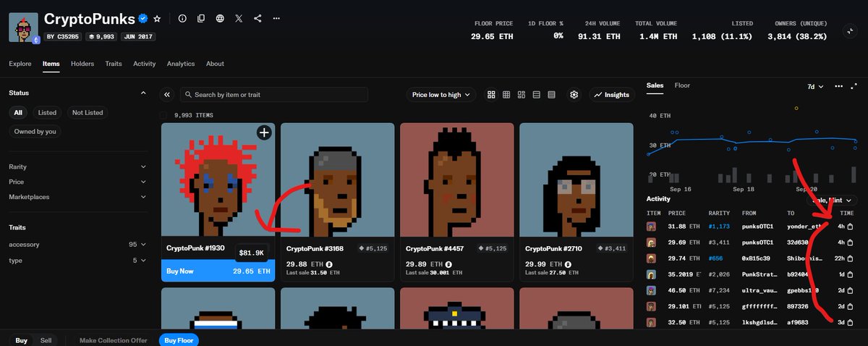The image size is (868, 346).
Task: Open the Analytics tab
Action: click(181, 64)
